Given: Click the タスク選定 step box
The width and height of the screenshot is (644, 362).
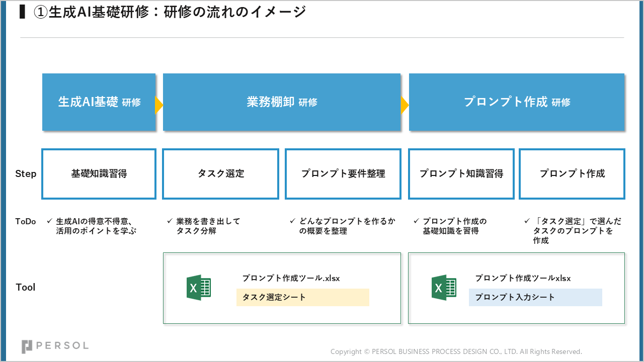Looking at the screenshot, I should (220, 174).
